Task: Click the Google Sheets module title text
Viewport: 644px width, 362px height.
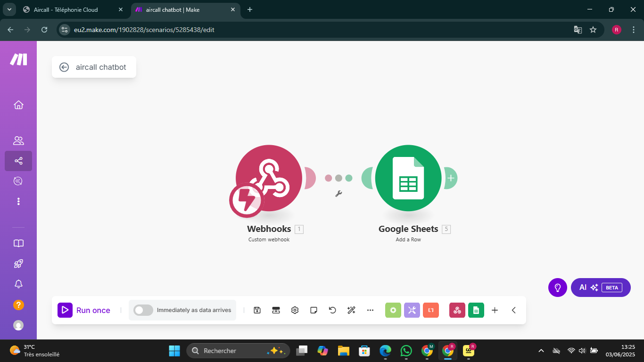Action: pyautogui.click(x=408, y=229)
